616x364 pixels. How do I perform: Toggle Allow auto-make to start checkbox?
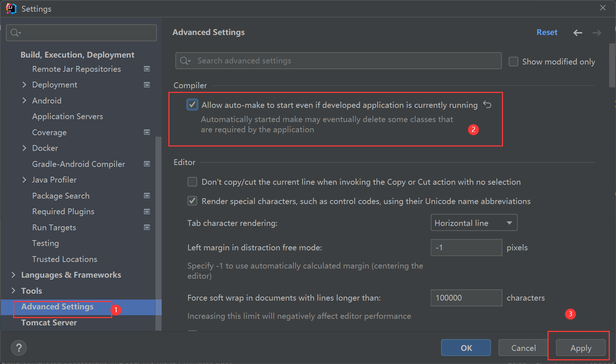click(192, 105)
